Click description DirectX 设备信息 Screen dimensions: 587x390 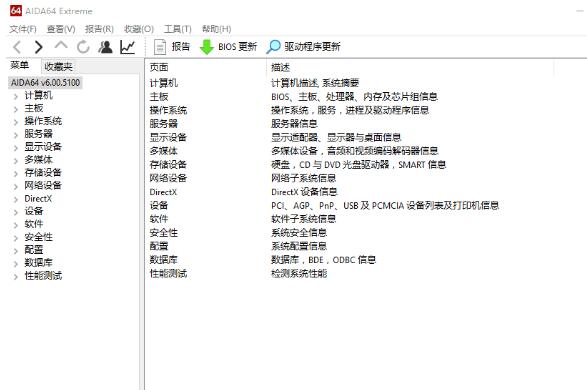coord(304,192)
